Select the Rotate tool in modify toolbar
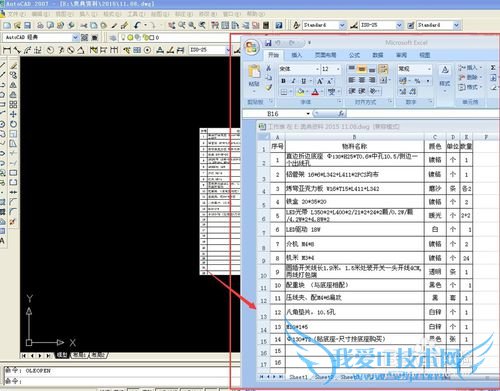 tap(13, 124)
